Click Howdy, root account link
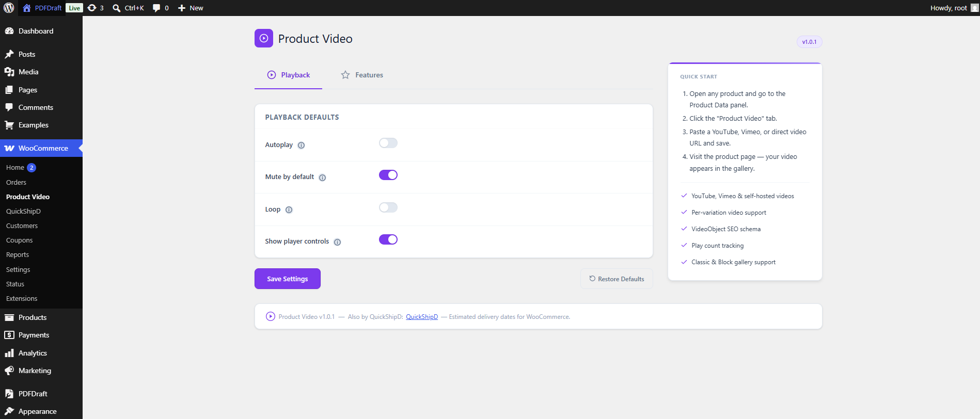 click(949, 8)
